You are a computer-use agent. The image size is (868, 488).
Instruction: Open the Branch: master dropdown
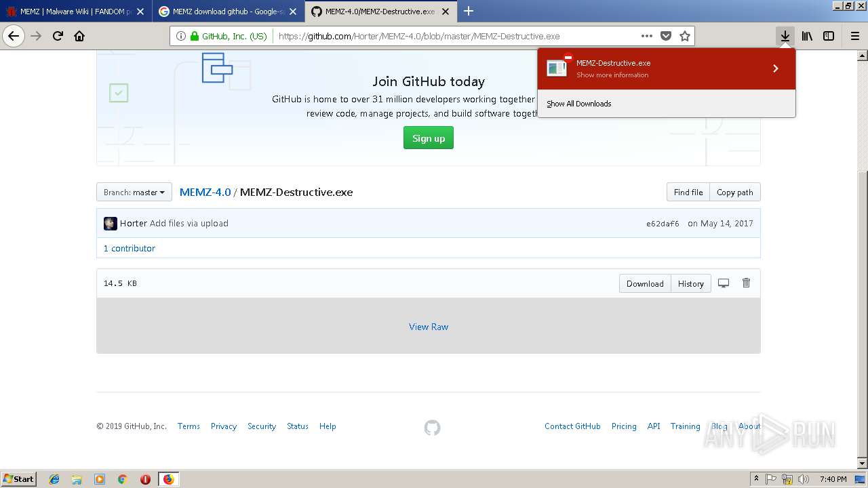pyautogui.click(x=134, y=192)
